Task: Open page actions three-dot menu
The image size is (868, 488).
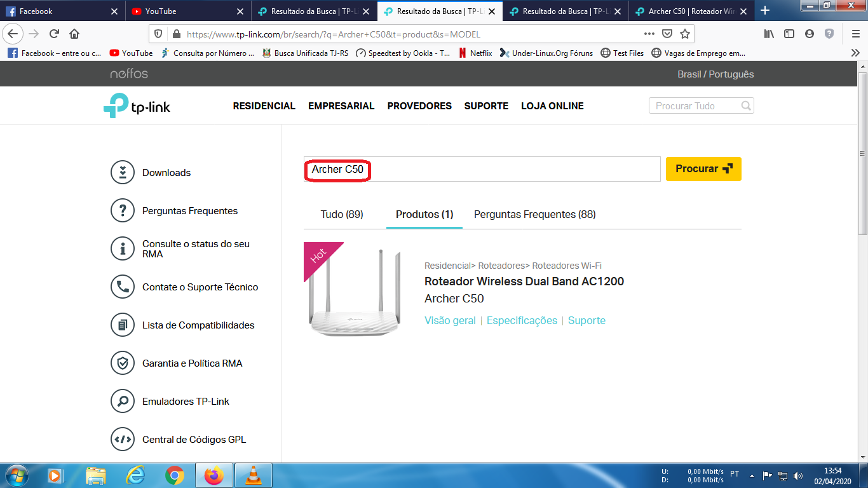Action: [x=649, y=34]
